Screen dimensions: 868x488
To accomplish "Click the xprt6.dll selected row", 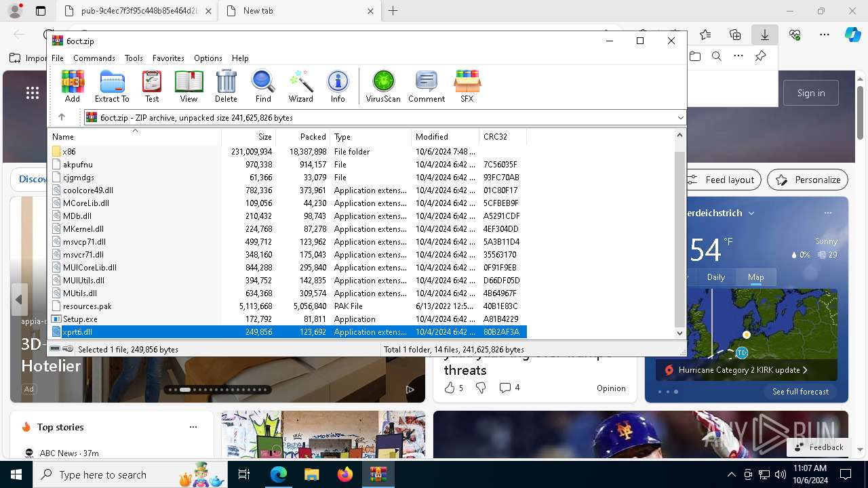I will click(x=288, y=332).
